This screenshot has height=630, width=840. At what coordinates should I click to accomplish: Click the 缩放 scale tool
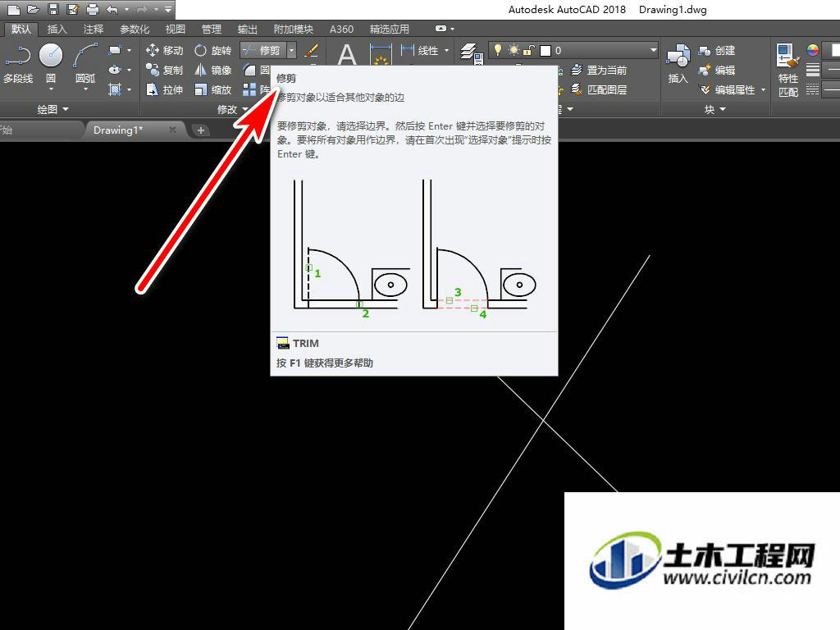click(x=212, y=90)
